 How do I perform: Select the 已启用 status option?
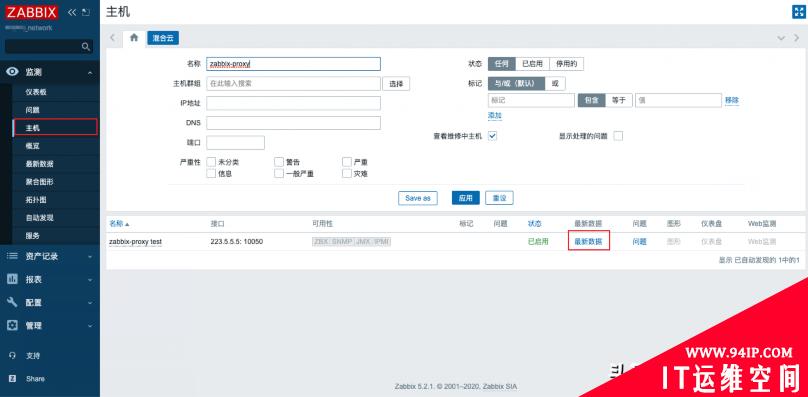(532, 64)
